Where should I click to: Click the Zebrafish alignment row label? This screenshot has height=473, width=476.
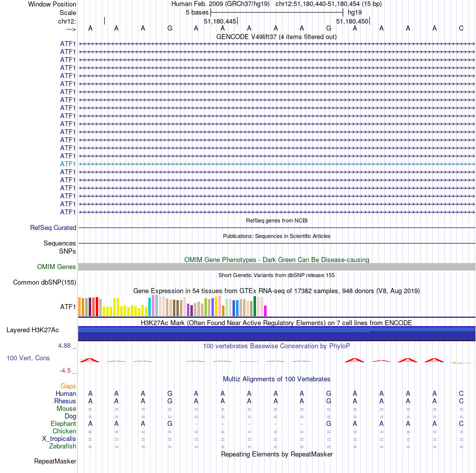point(63,446)
